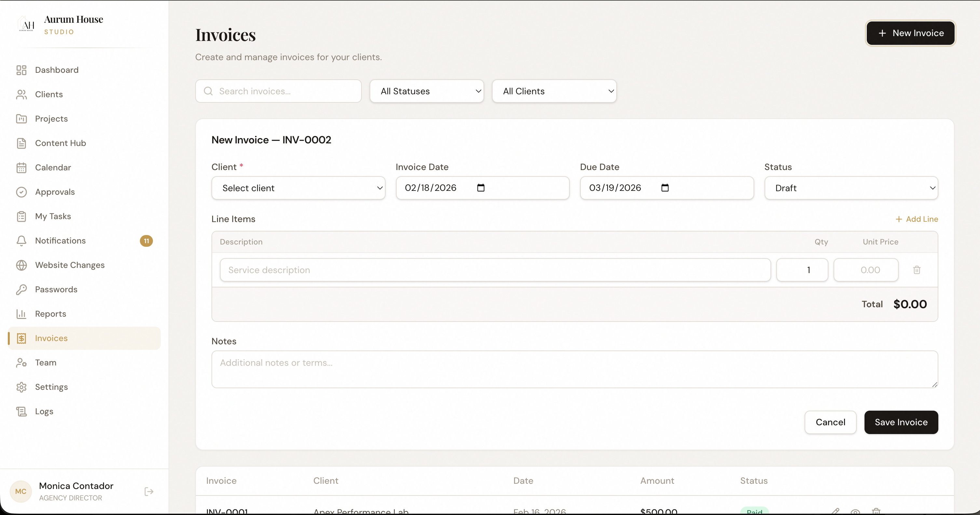Edit invoice INV-0001 with the pencil icon
The width and height of the screenshot is (980, 515).
coord(836,511)
